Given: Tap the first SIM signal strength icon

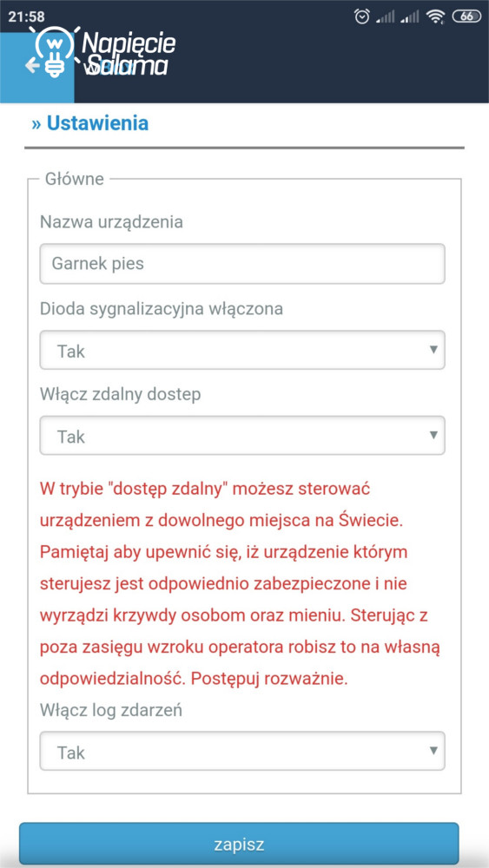Looking at the screenshot, I should [x=386, y=17].
